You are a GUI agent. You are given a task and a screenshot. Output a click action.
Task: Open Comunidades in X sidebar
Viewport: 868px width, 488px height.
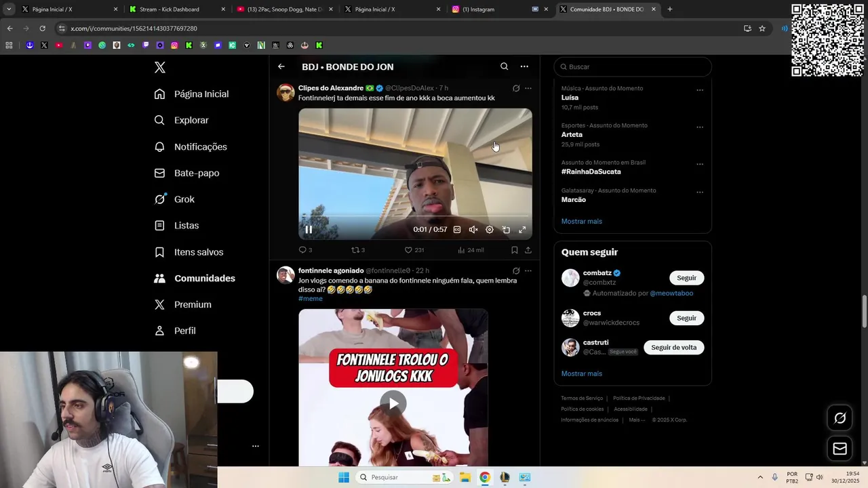pos(195,279)
